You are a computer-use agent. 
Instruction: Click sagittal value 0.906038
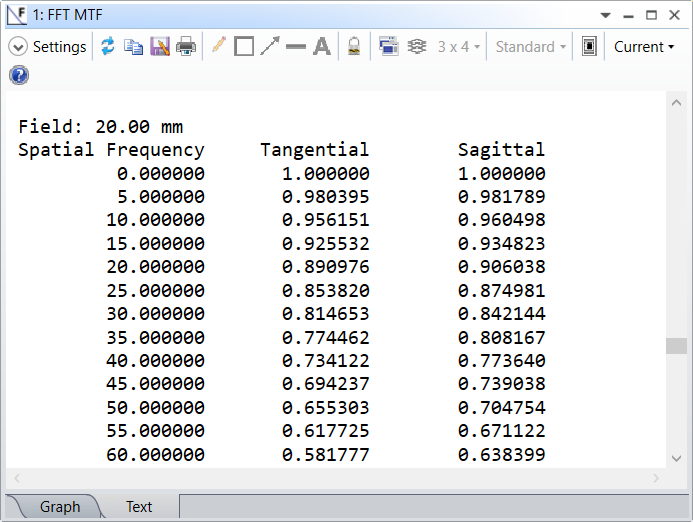tap(502, 267)
